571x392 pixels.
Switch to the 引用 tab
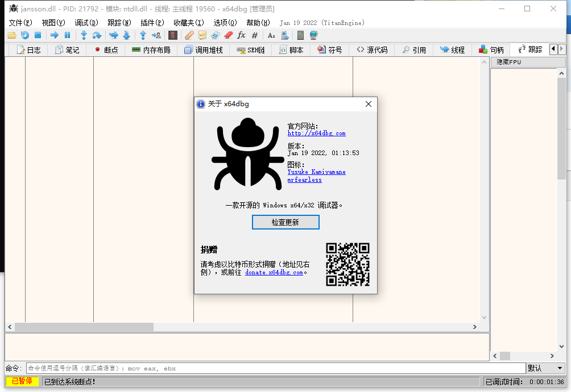(x=414, y=50)
